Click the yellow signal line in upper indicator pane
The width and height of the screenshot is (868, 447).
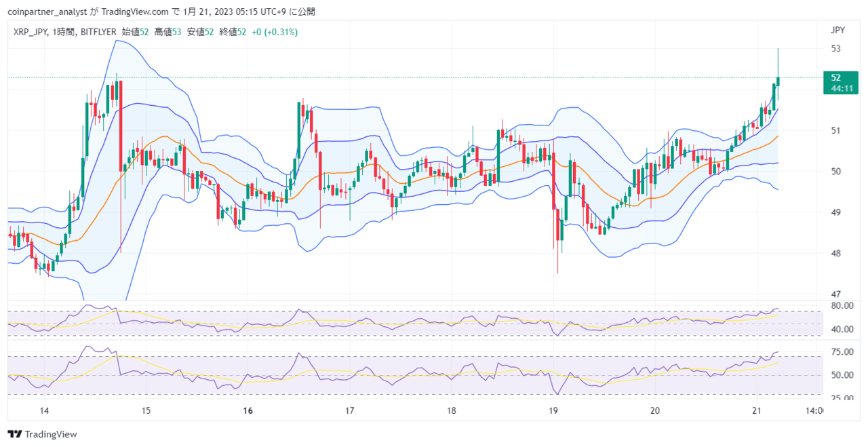click(407, 322)
